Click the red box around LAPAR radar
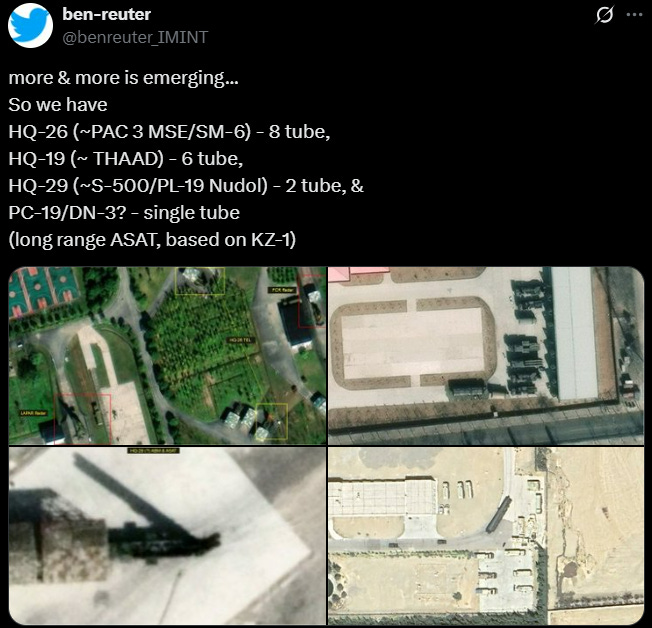The height and width of the screenshot is (628, 652). point(82,418)
